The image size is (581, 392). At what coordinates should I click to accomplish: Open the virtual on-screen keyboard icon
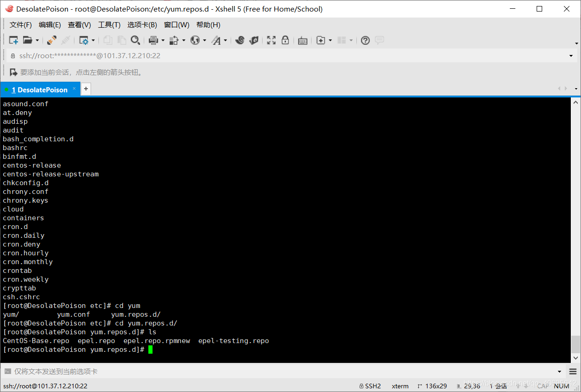303,40
